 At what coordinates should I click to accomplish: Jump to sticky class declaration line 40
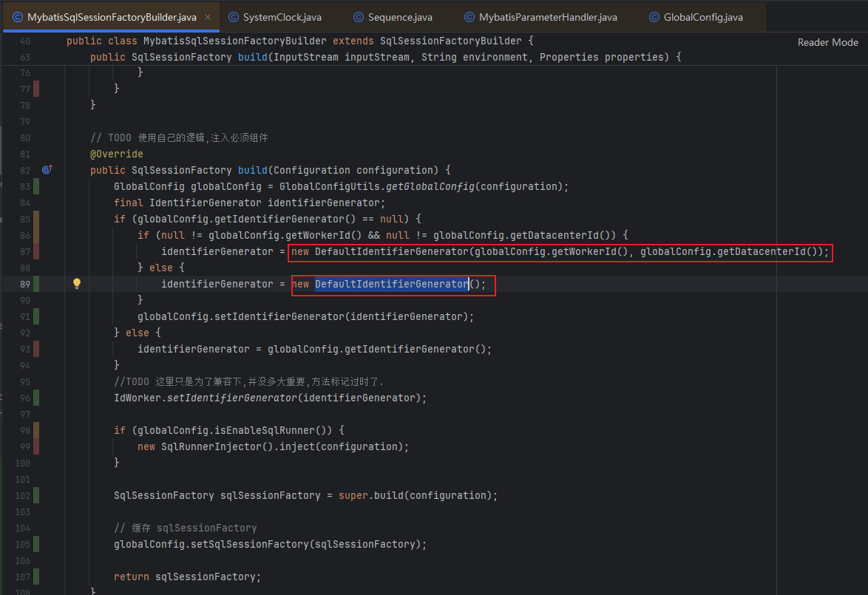point(296,41)
